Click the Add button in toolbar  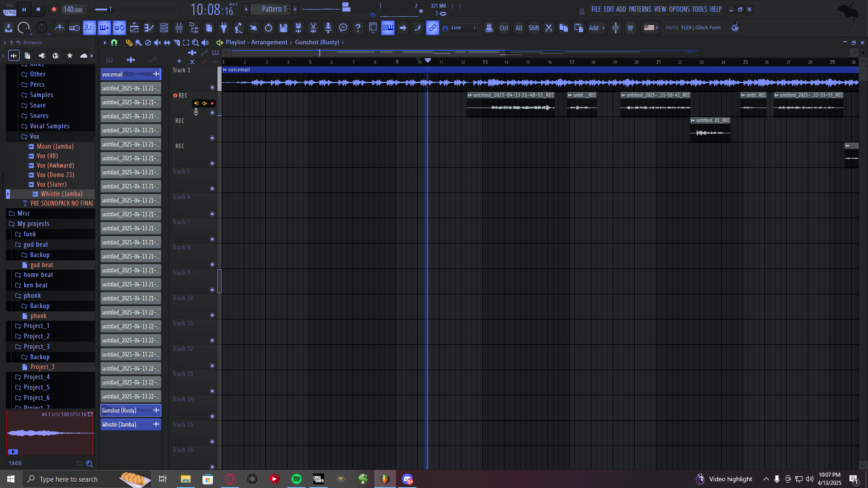593,28
